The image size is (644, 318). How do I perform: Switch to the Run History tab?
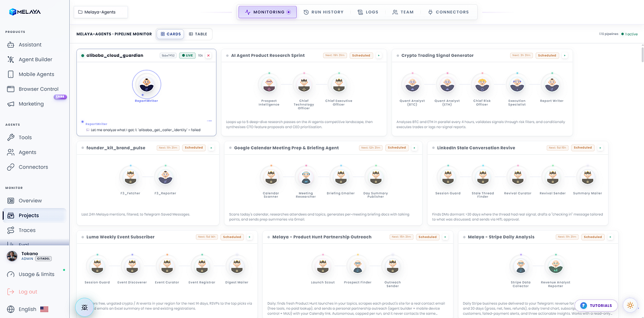[323, 12]
